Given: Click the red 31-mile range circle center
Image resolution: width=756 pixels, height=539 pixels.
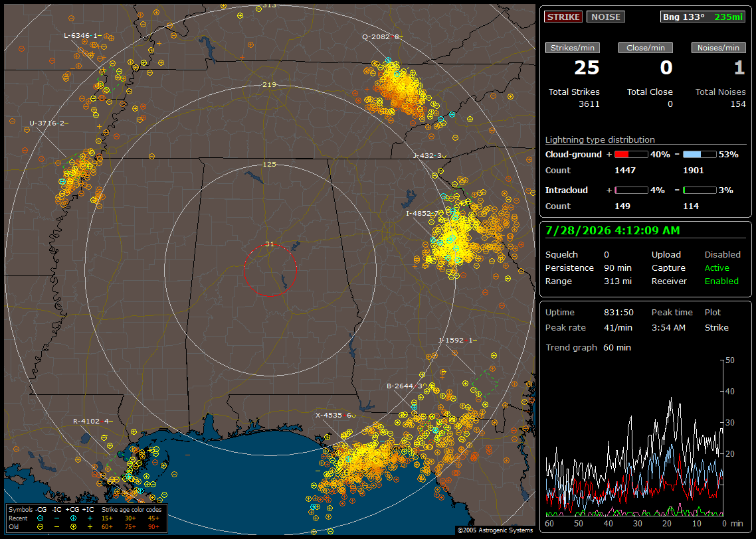Looking at the screenshot, I should tap(270, 269).
